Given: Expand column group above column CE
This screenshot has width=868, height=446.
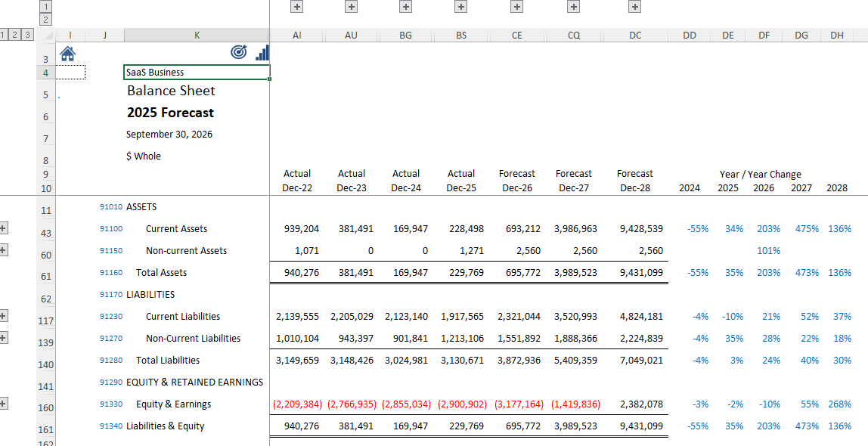Looking at the screenshot, I should click(x=517, y=7).
